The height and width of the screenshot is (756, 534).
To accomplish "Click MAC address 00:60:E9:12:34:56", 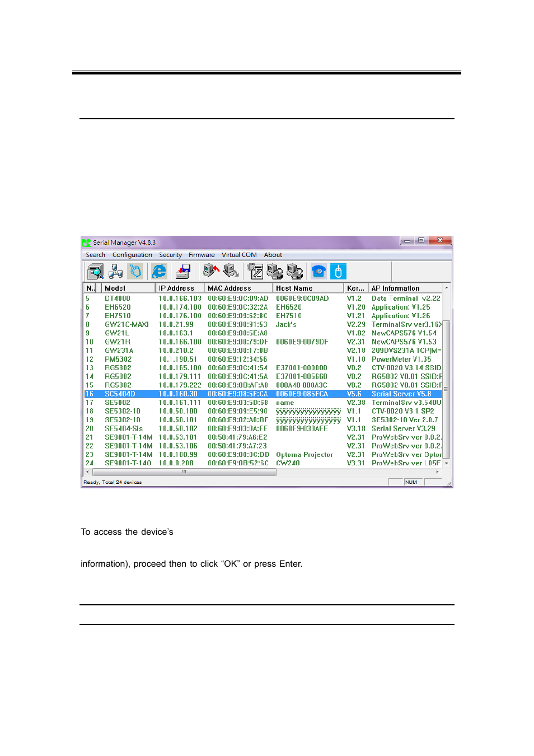I will pos(237,359).
